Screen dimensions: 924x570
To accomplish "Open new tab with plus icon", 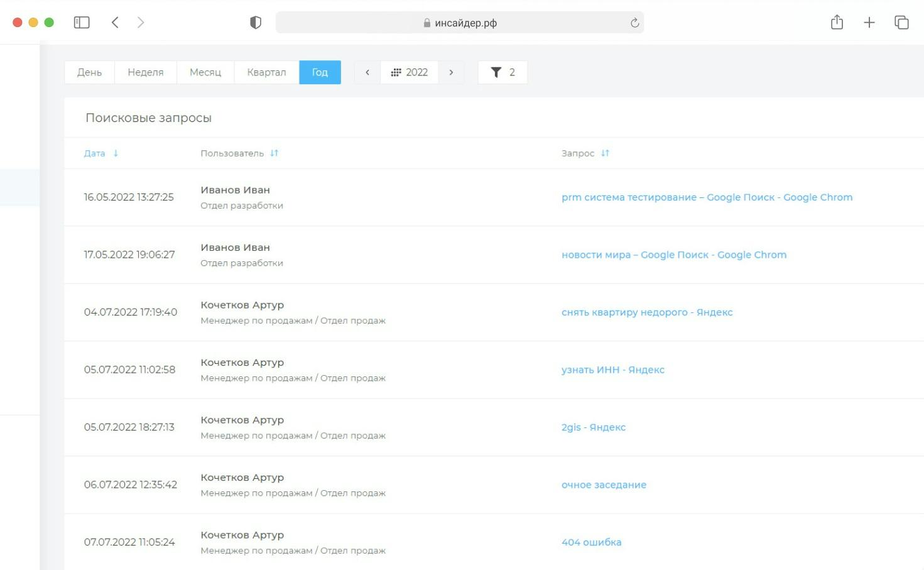I will pyautogui.click(x=869, y=23).
